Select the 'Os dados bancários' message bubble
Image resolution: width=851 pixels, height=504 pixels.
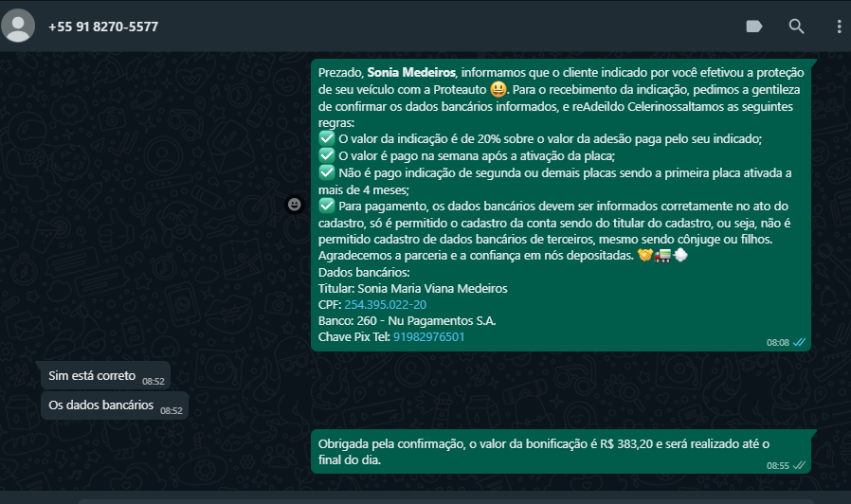coord(115,405)
